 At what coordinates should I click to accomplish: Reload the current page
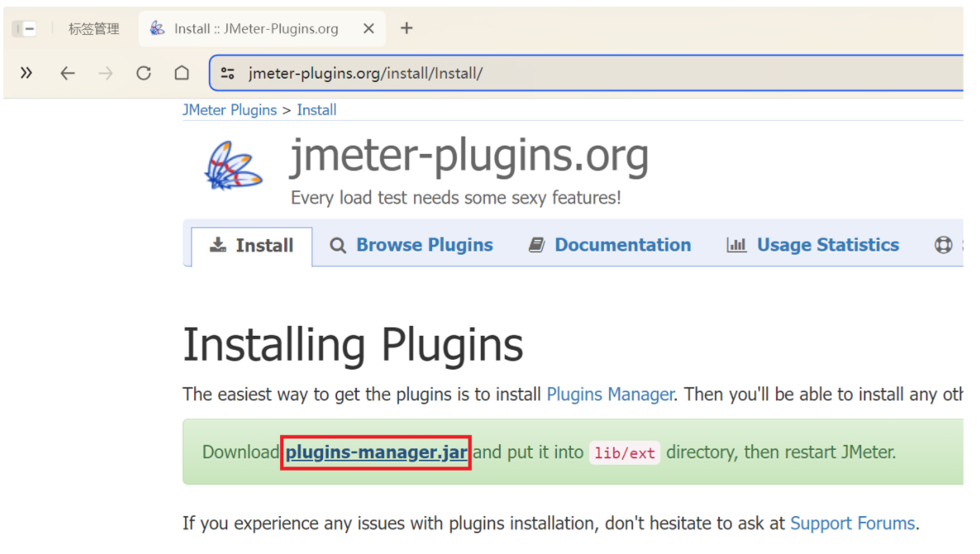pos(144,73)
